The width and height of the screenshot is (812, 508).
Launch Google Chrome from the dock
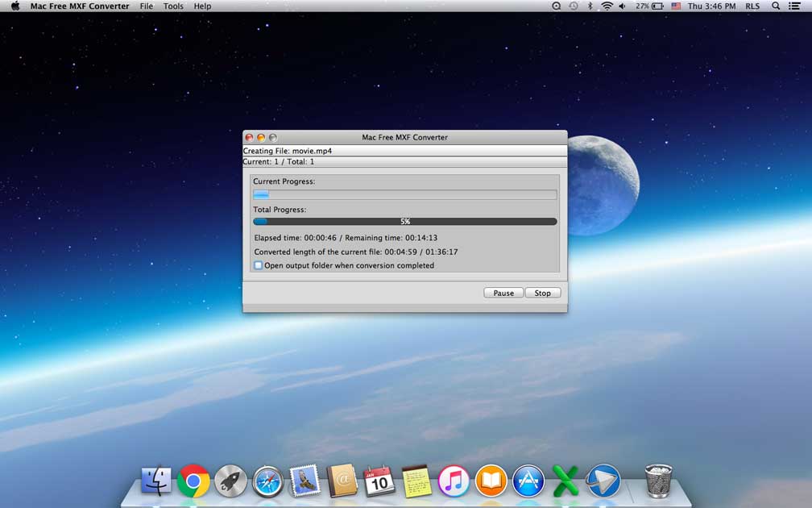[x=193, y=481]
